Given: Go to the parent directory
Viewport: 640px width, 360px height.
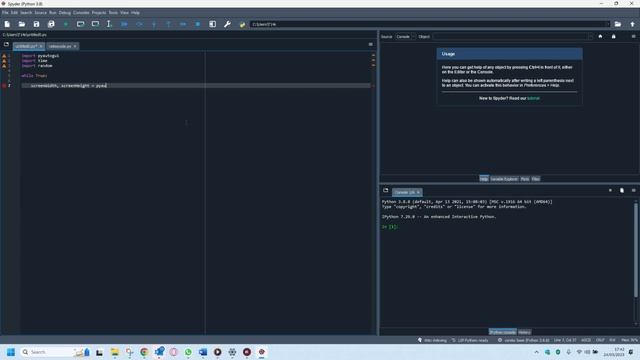Looking at the screenshot, I should point(632,24).
